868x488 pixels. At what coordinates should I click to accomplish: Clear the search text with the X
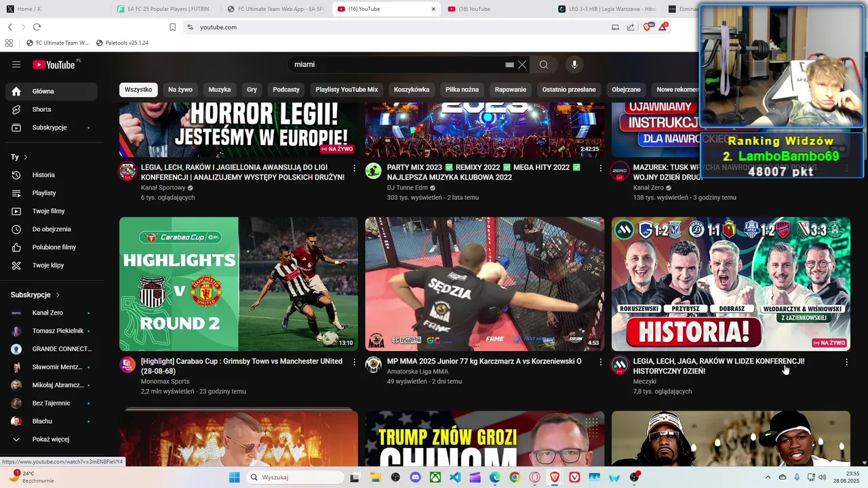(522, 64)
